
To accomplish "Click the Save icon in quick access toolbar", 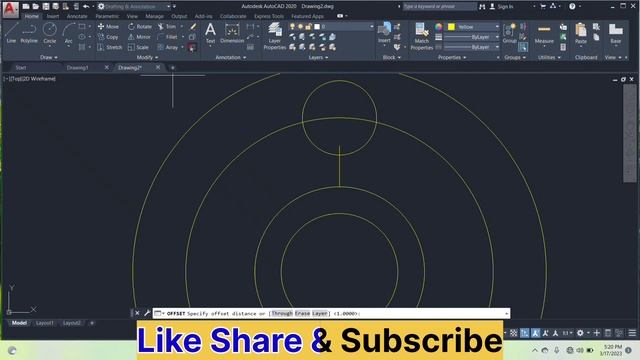I will pyautogui.click(x=46, y=7).
